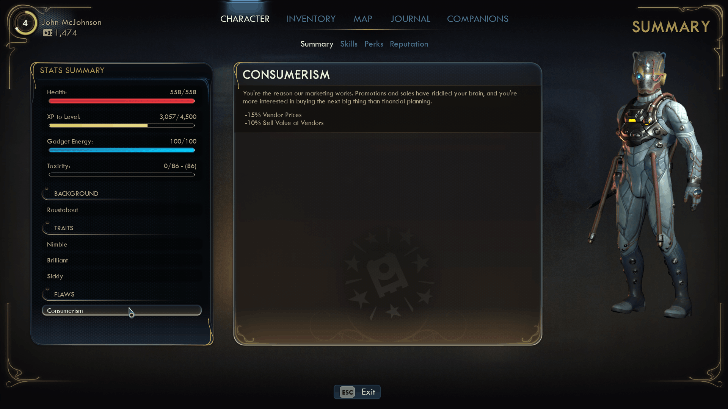728x409 pixels.
Task: Open the Inventory tab
Action: tap(311, 19)
